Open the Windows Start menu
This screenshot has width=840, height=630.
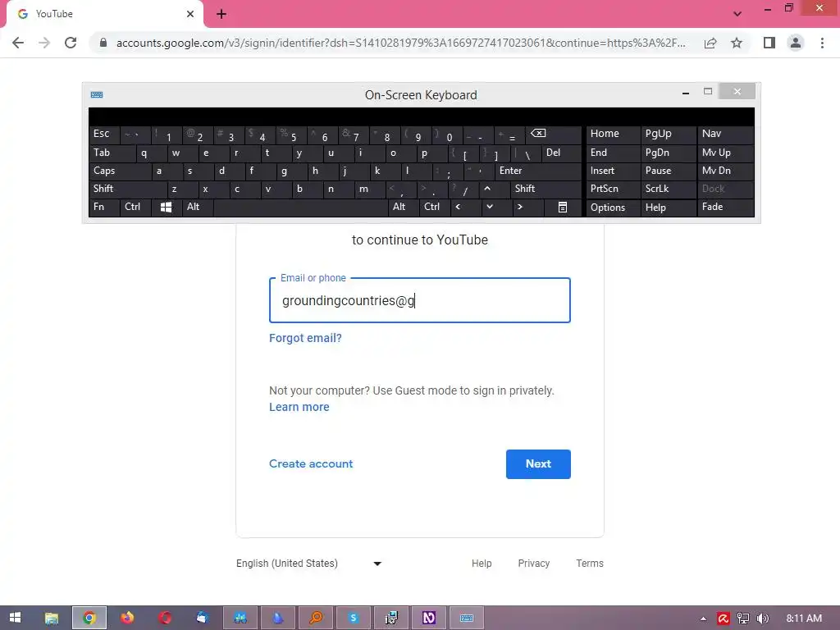[15, 618]
